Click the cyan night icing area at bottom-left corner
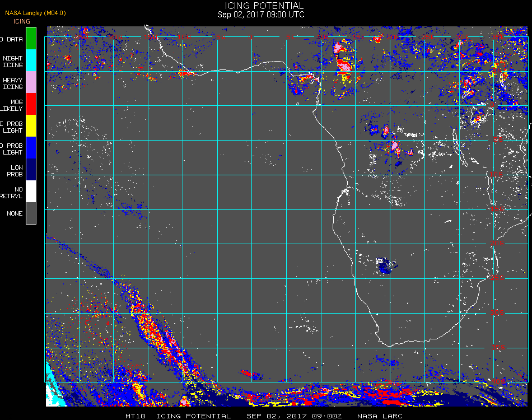 (x=54, y=387)
